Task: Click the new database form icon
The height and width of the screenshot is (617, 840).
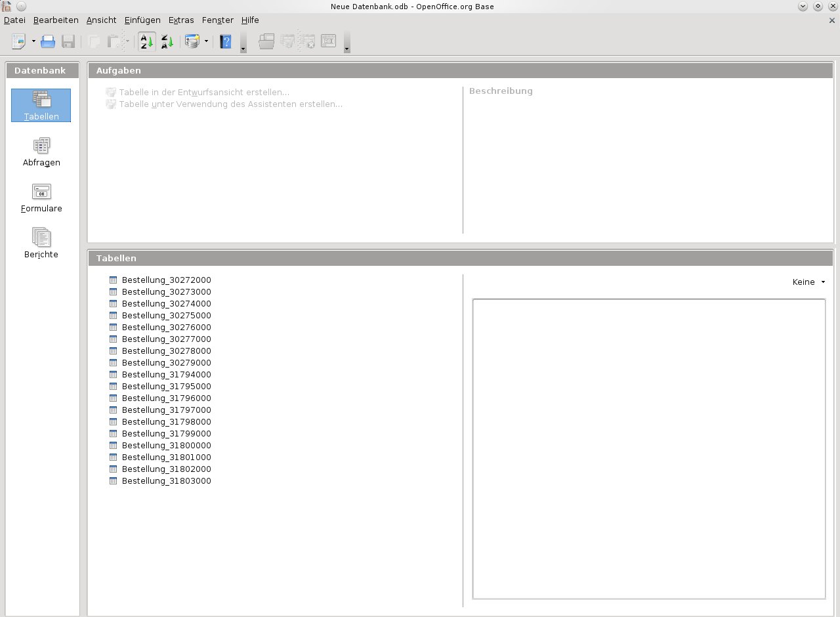Action: pyautogui.click(x=192, y=42)
